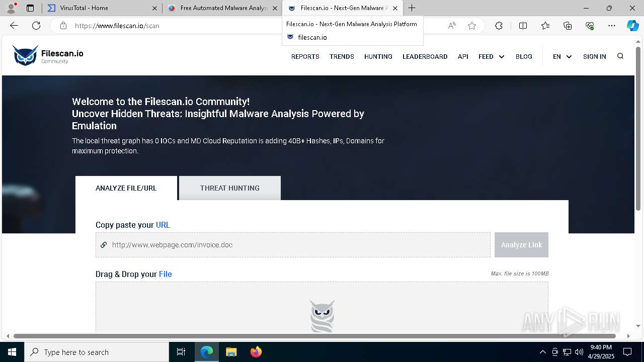
Task: Expand the EN language dropdown
Action: tap(562, 56)
